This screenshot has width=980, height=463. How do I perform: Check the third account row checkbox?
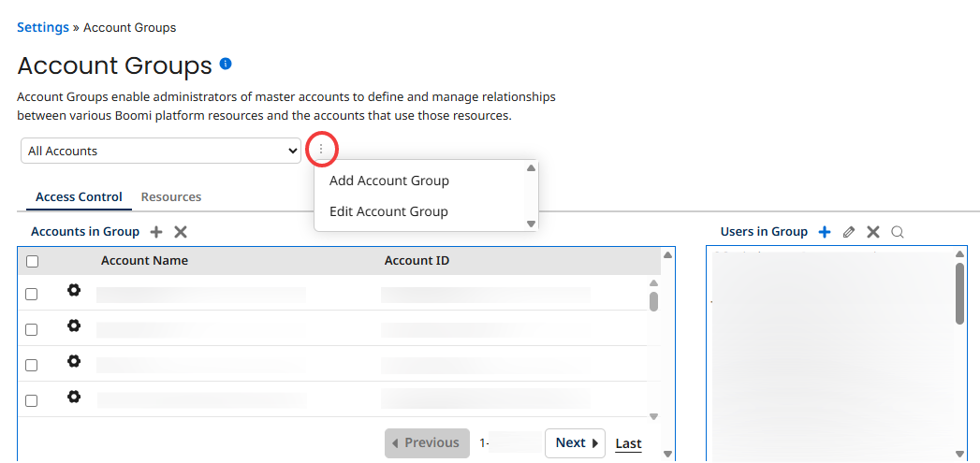pos(31,366)
